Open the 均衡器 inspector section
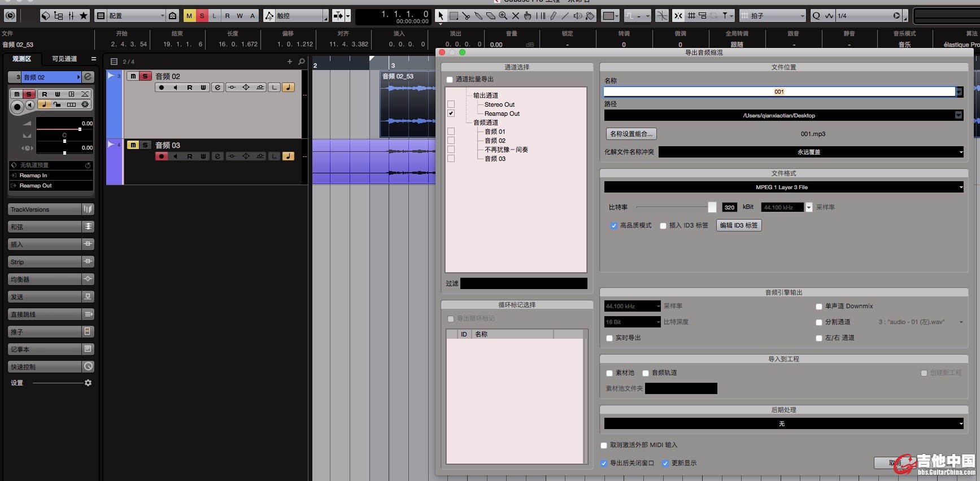Viewport: 980px width, 481px height. pos(45,279)
